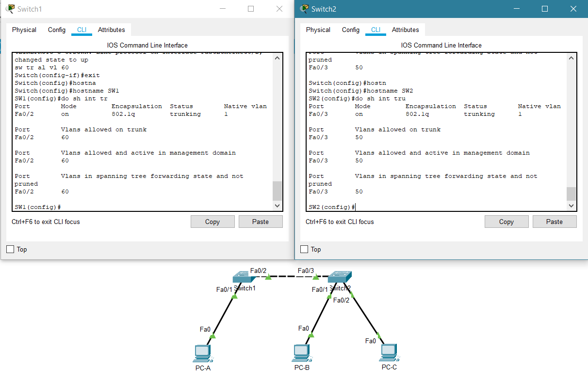This screenshot has height=383, width=588.
Task: Click the PC-C computer icon
Action: click(389, 352)
